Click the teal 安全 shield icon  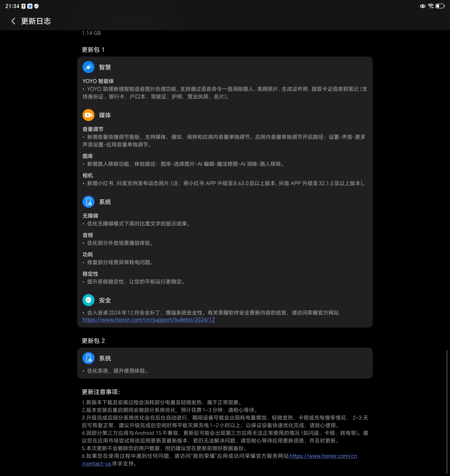[x=88, y=300]
